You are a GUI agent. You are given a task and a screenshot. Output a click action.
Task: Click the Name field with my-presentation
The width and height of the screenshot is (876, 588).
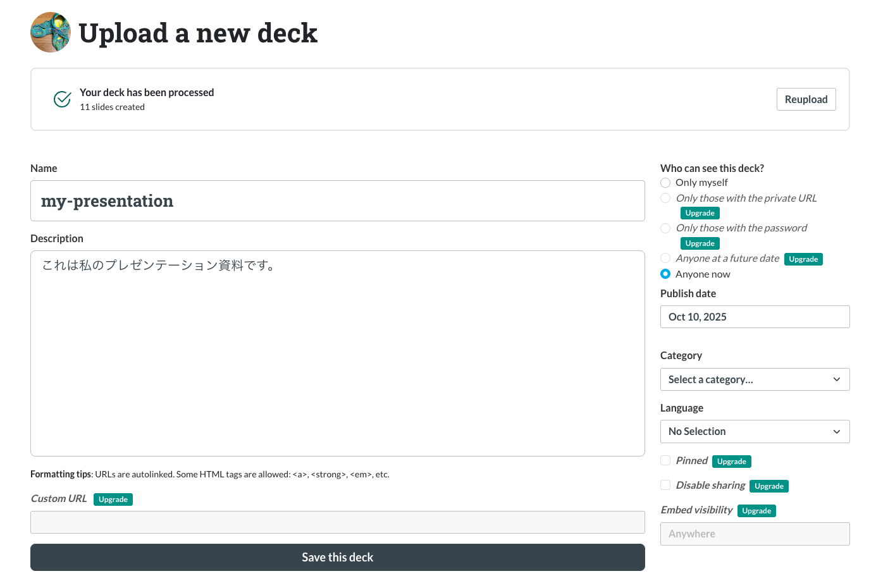(x=337, y=201)
